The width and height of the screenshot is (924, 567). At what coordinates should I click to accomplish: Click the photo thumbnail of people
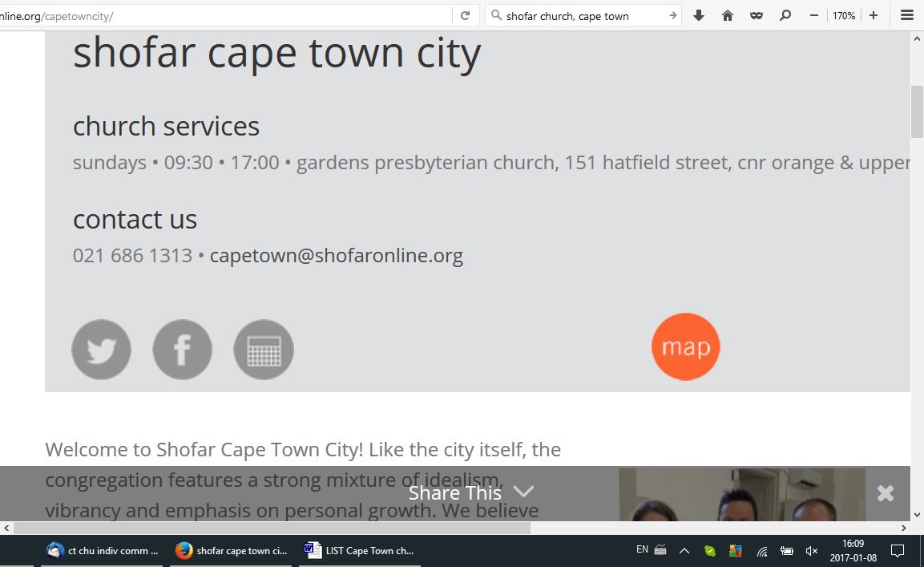(742, 495)
